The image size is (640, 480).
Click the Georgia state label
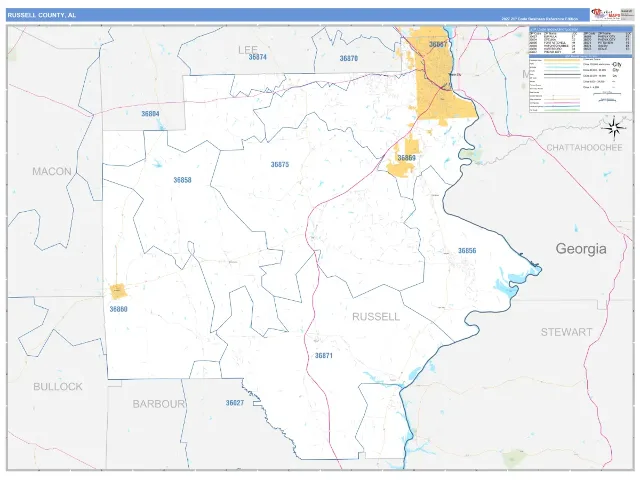click(581, 249)
